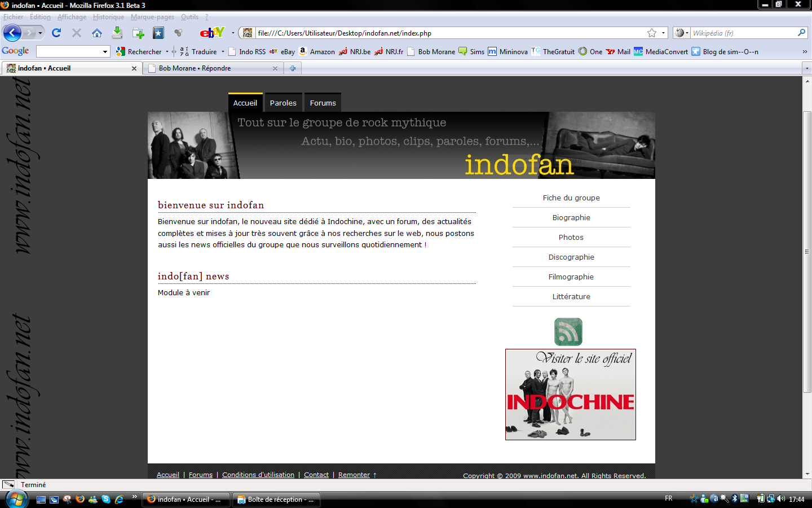Click the Windows Start orb
Viewport: 812px width, 508px height.
[16, 499]
